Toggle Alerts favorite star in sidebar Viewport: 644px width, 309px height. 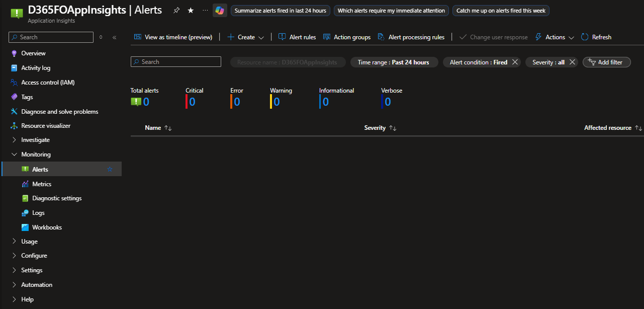point(110,170)
